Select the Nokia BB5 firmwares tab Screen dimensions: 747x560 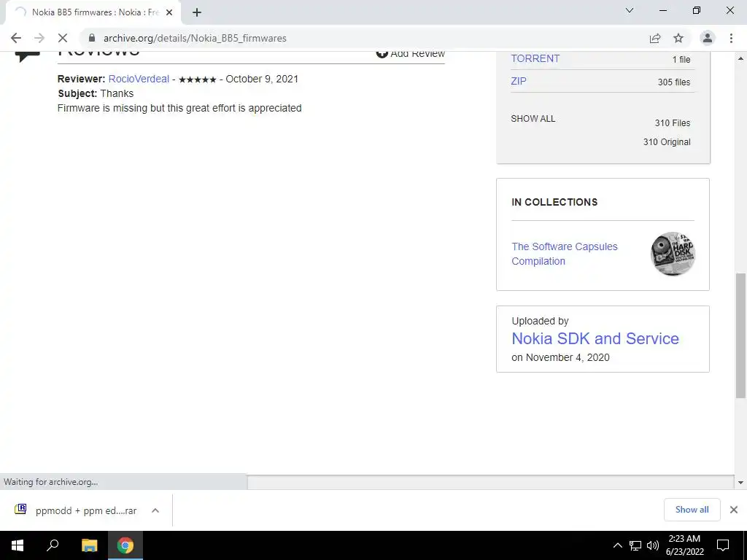[x=93, y=12]
